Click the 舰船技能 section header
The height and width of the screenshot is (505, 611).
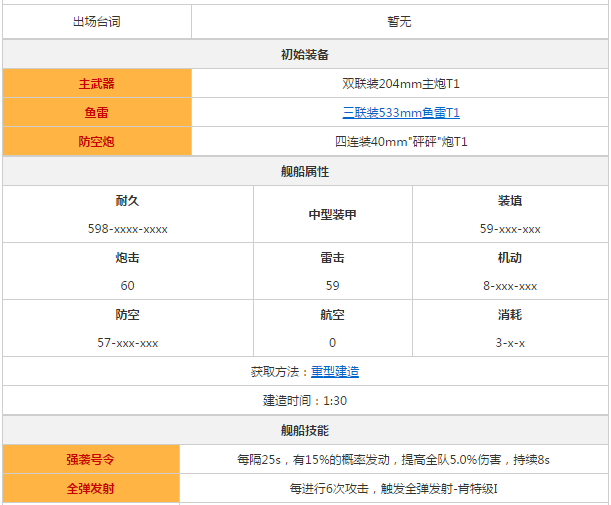tap(305, 430)
